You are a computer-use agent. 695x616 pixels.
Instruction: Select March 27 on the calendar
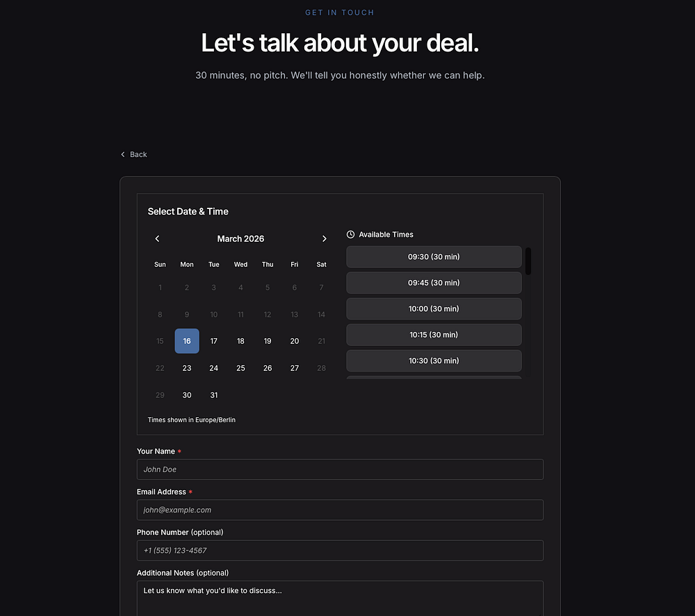pos(294,368)
